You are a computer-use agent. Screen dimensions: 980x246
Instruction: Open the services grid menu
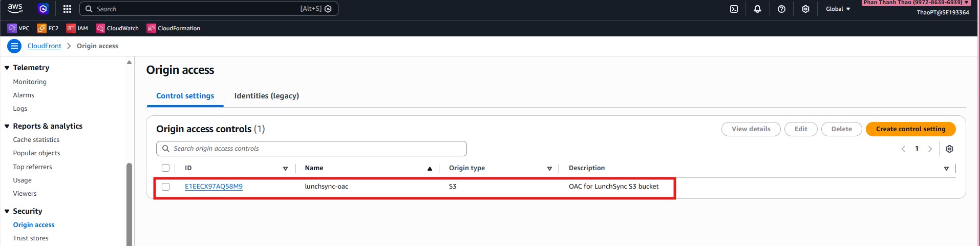pos(67,9)
